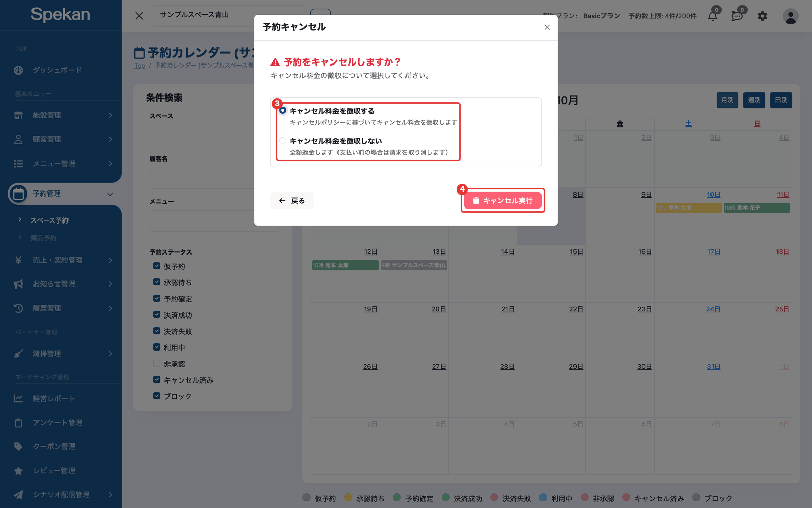Uncheck the 仮予約 status checkbox
Screen dimensions: 812x508
(157, 266)
